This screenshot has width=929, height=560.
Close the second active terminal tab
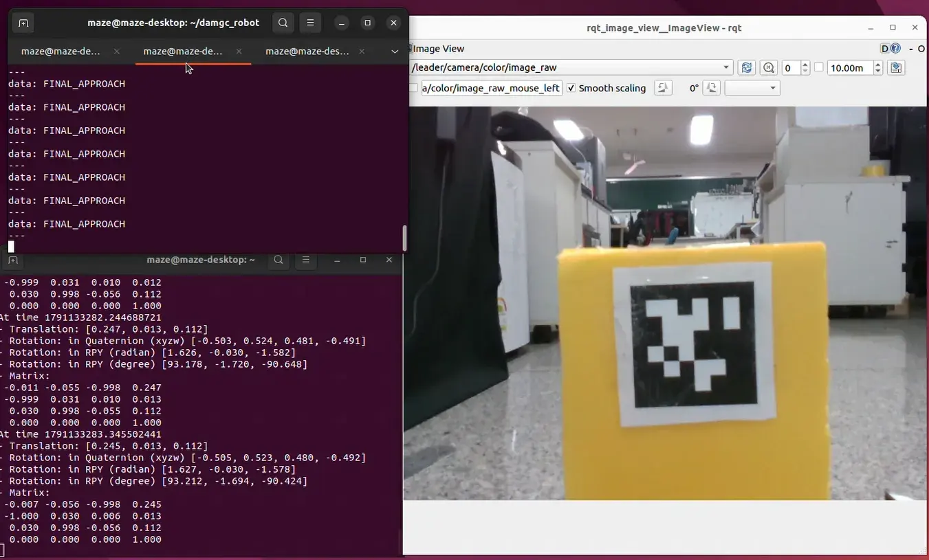pos(239,51)
